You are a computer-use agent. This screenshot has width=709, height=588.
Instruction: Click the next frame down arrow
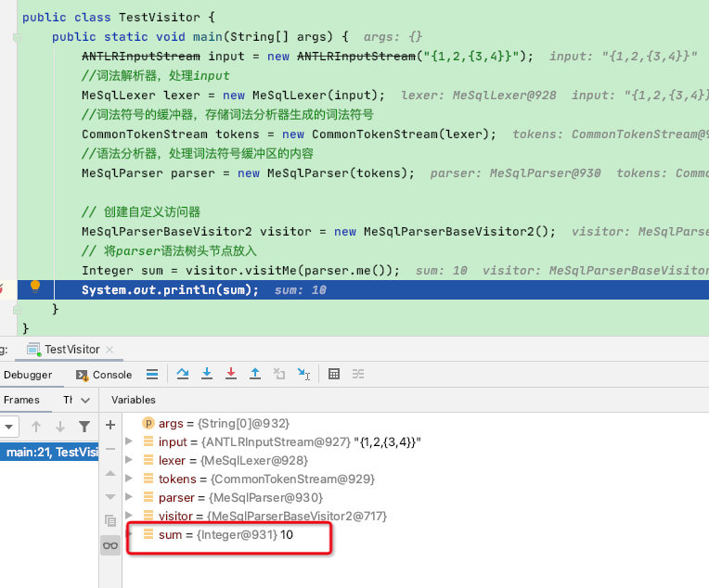[60, 427]
